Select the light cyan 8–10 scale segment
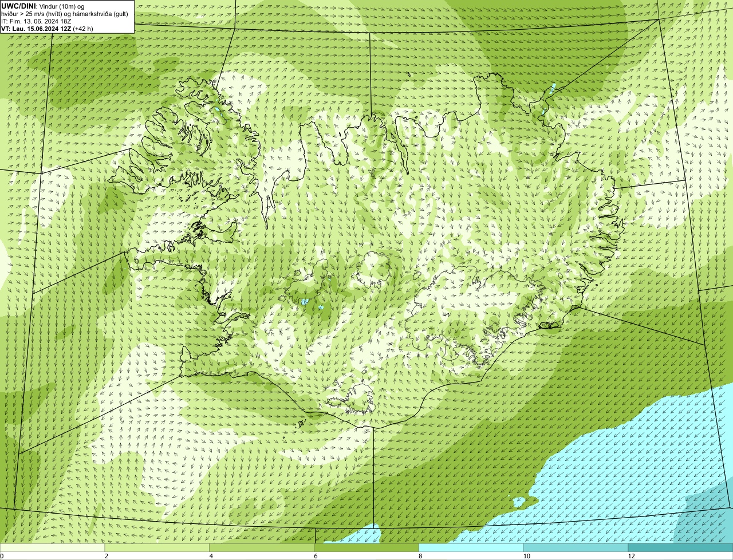 pyautogui.click(x=471, y=548)
